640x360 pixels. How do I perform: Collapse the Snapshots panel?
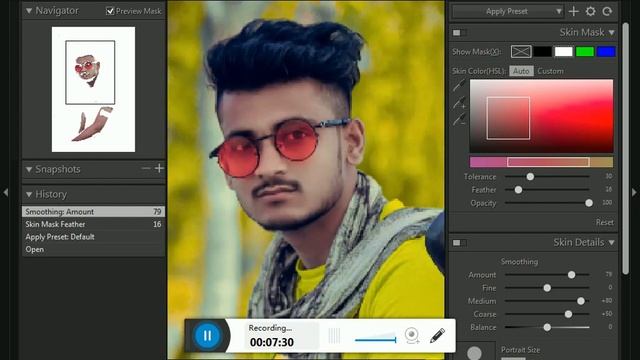[29, 169]
